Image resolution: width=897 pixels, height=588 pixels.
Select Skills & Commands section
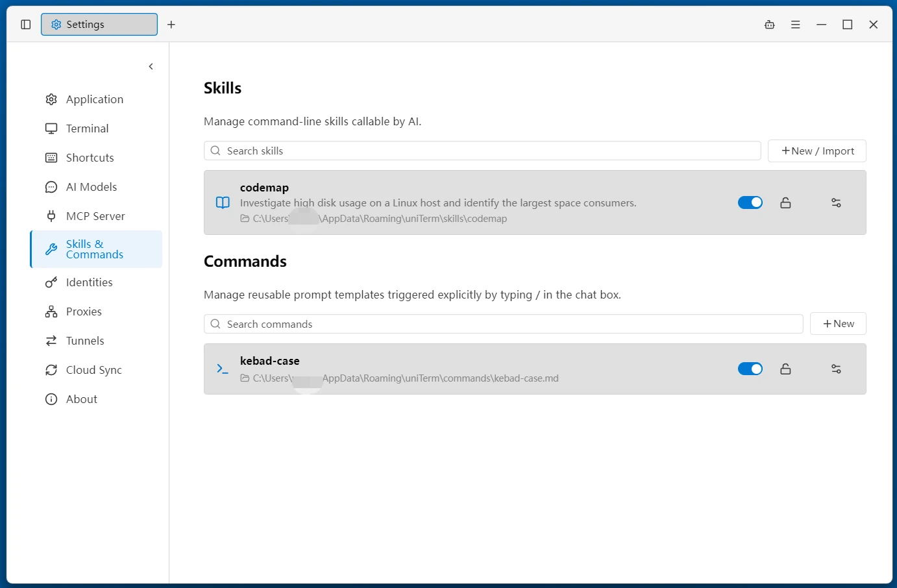tap(96, 249)
